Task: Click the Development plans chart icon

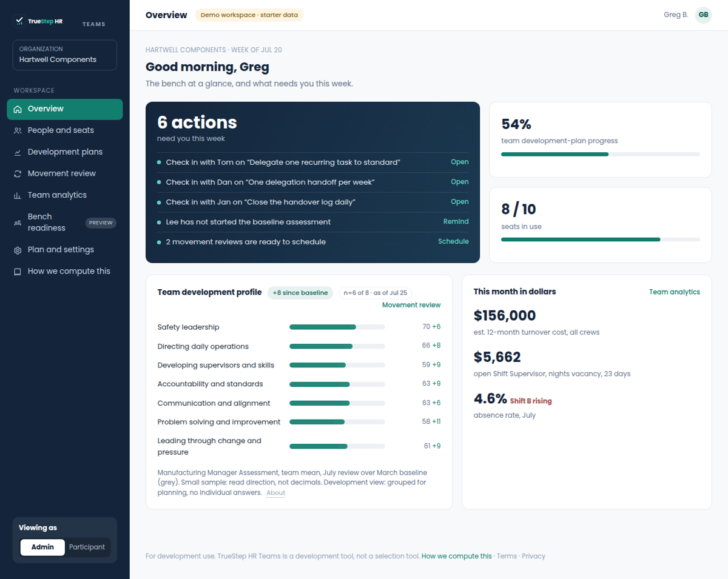Action: pos(18,152)
